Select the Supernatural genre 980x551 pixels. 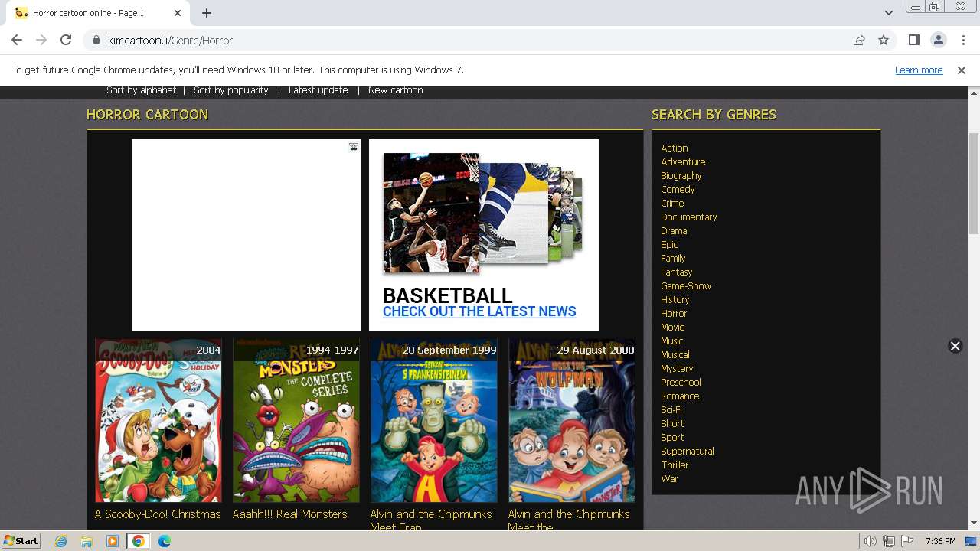tap(688, 452)
